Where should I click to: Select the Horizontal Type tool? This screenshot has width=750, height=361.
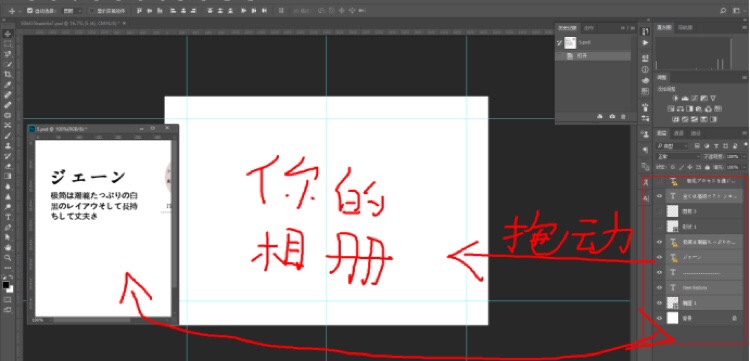[8, 217]
